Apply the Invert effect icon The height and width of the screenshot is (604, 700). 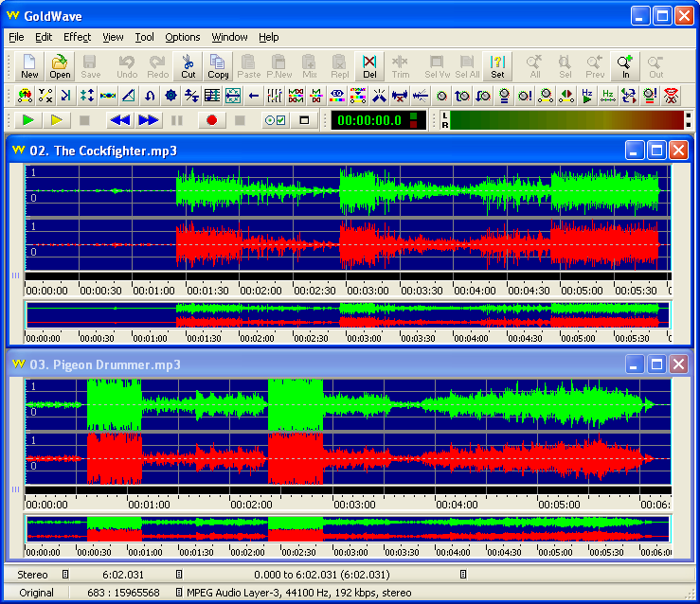150,96
